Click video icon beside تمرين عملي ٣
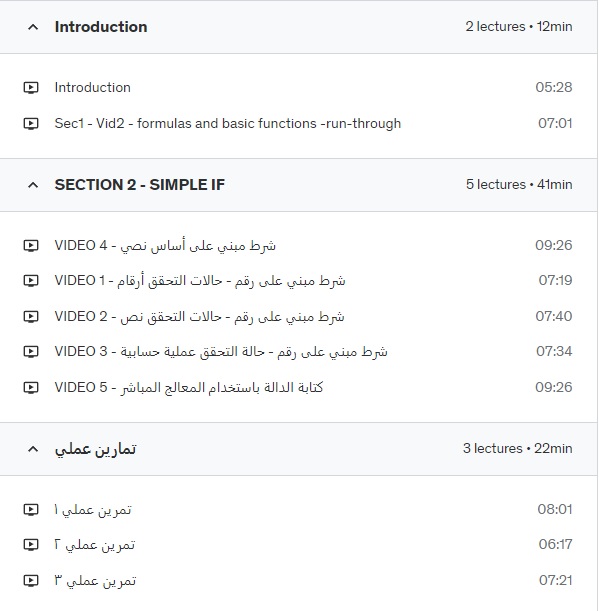 click(x=31, y=581)
